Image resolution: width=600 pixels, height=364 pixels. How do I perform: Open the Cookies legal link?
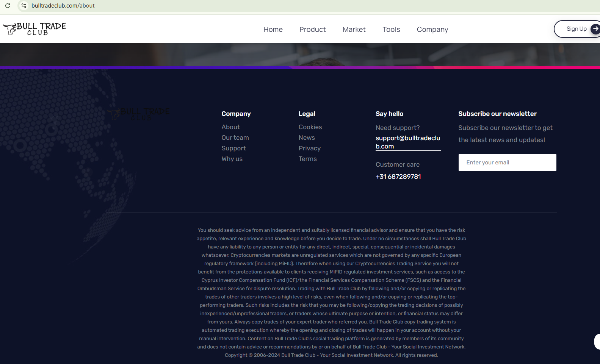(310, 127)
